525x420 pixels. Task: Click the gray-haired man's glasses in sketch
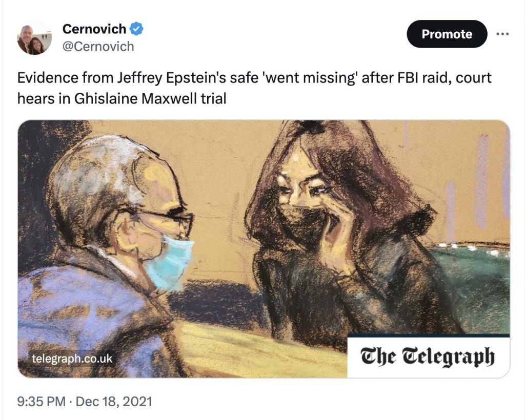pyautogui.click(x=168, y=221)
